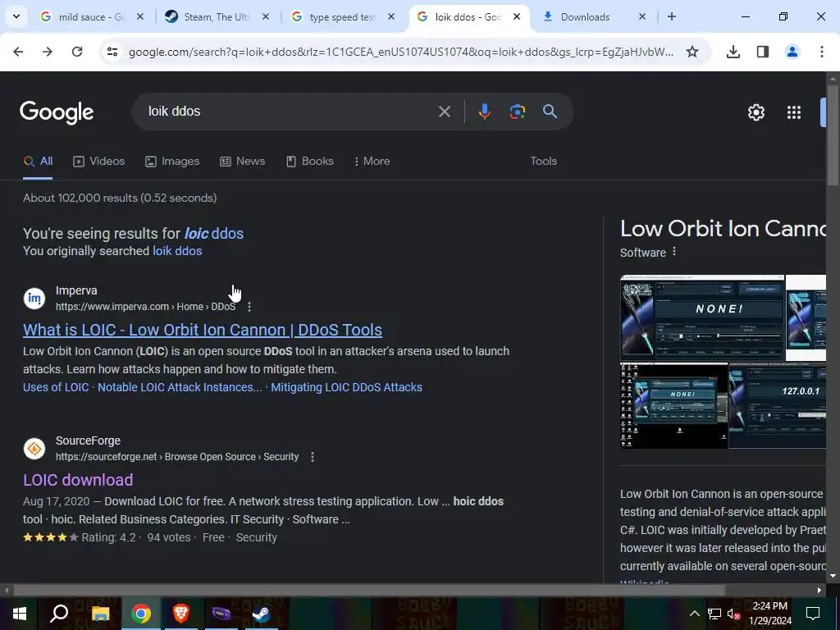Open LOIC download SourceForge result
Viewport: 840px width, 630px height.
tap(78, 480)
